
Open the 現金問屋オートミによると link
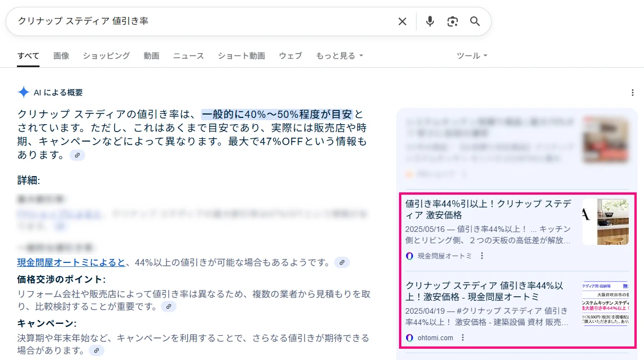(x=71, y=262)
